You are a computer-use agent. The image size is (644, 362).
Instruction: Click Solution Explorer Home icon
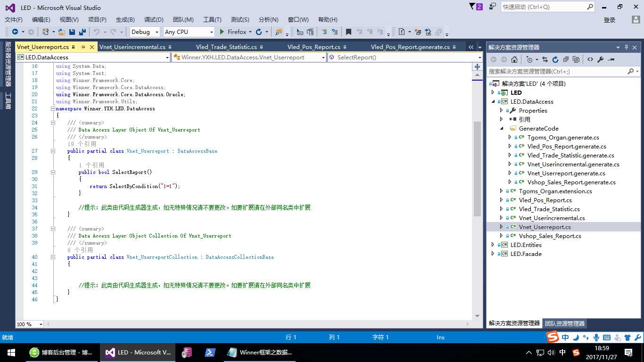click(x=514, y=59)
